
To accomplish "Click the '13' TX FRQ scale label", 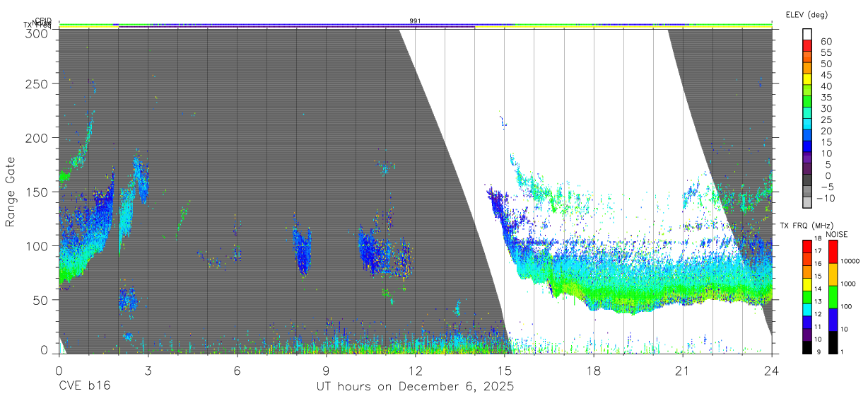I will [x=818, y=301].
